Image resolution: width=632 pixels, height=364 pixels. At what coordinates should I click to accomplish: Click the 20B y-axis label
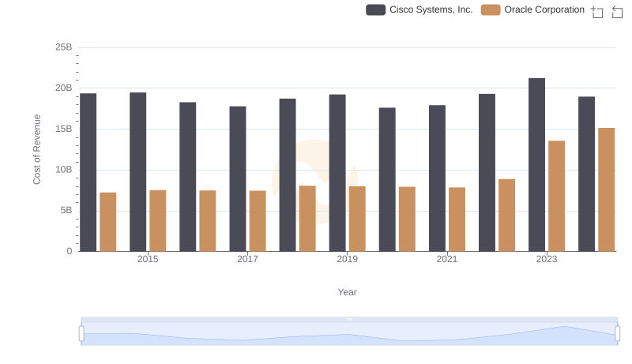tap(64, 88)
